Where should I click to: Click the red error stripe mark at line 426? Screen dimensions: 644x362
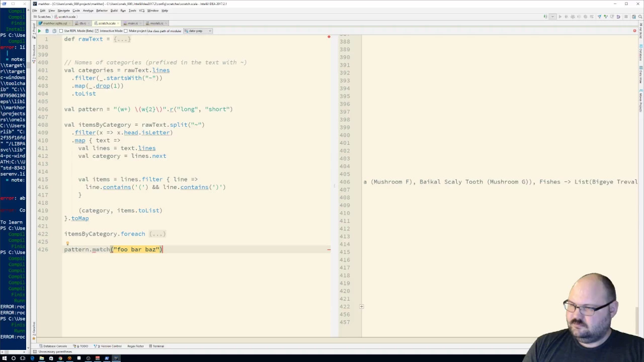pyautogui.click(x=329, y=249)
